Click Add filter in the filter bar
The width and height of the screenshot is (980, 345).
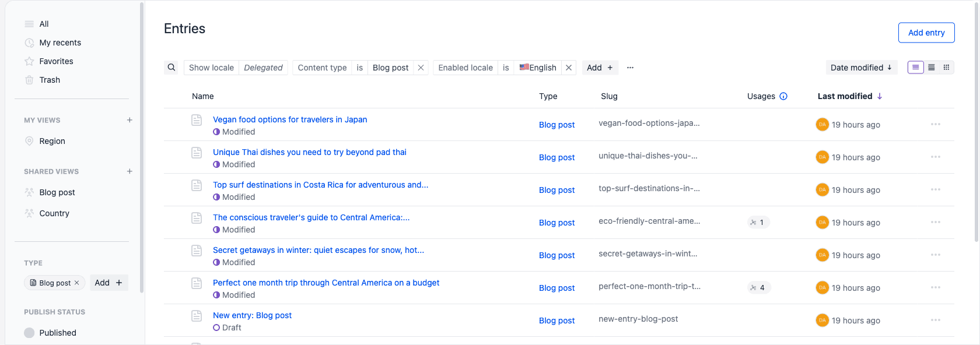click(600, 68)
